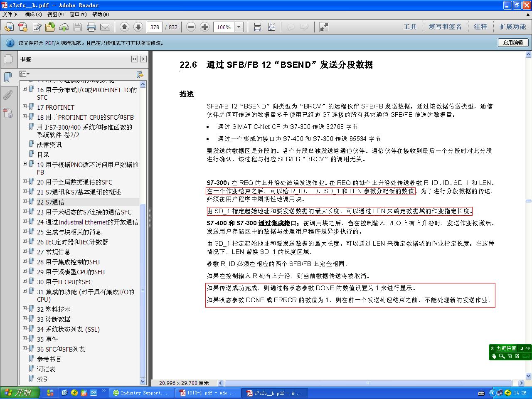532x399 pixels.
Task: Open the 视图(V) menu
Action: click(x=56, y=14)
